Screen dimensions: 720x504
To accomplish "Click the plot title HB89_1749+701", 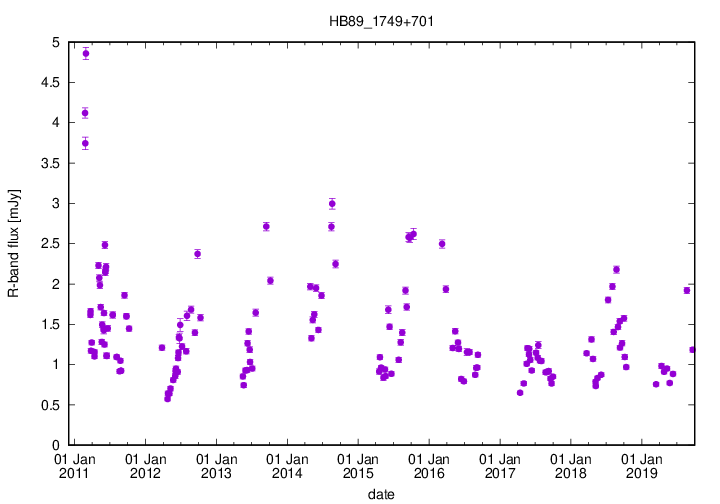I will pyautogui.click(x=380, y=21).
